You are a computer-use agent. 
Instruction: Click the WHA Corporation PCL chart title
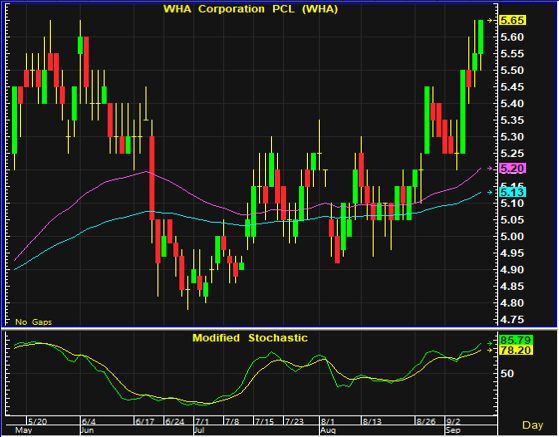[x=250, y=9]
